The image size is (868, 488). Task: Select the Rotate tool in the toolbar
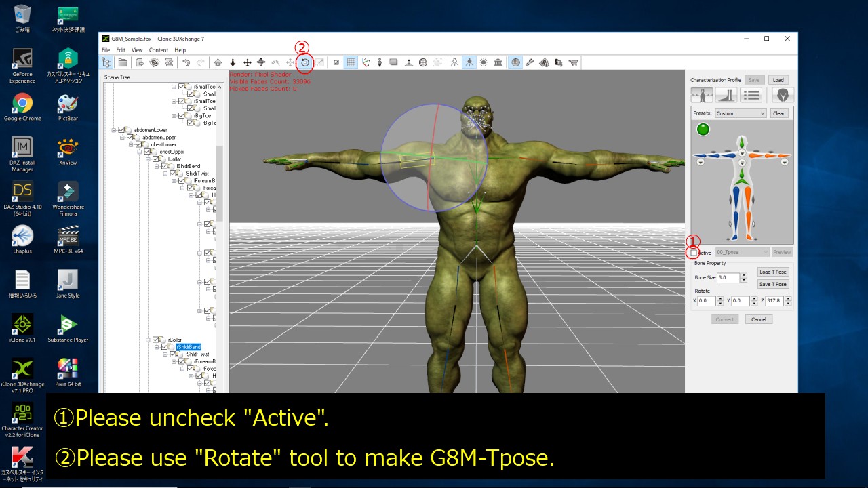point(305,63)
